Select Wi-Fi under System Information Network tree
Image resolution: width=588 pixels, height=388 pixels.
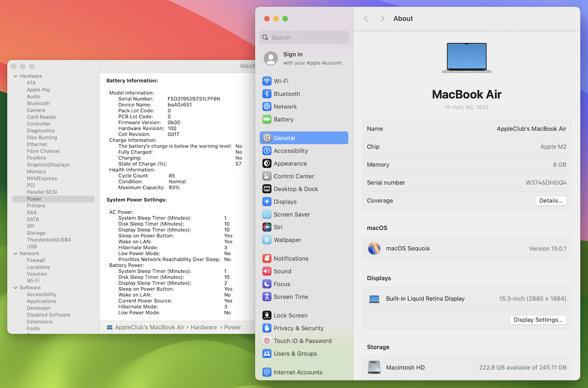tap(33, 281)
